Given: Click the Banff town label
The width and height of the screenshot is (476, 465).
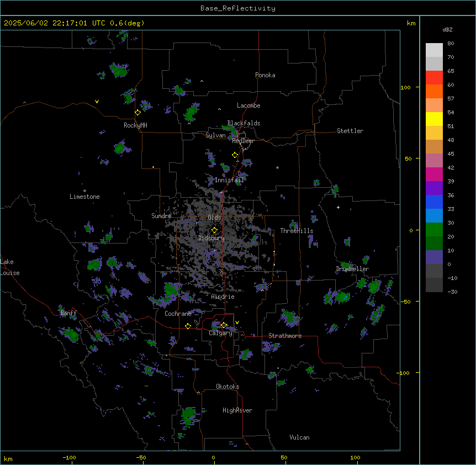Looking at the screenshot, I should coord(68,313).
